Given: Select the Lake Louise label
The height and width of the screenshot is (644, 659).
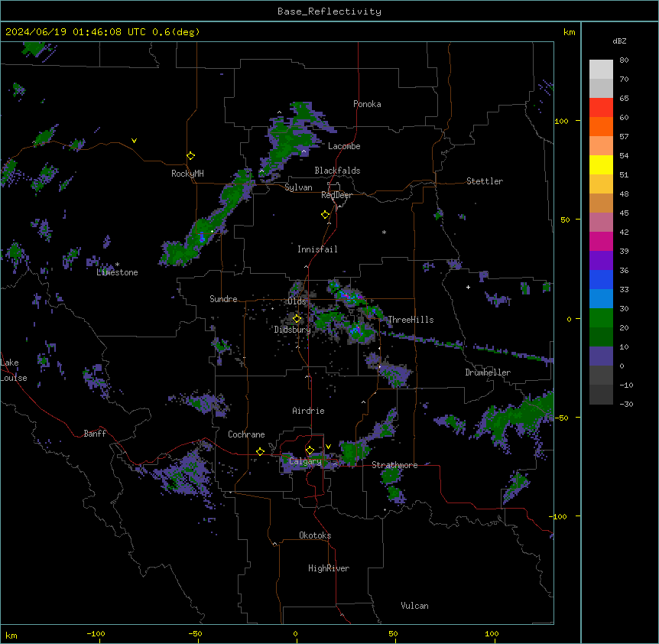Looking at the screenshot, I should pyautogui.click(x=13, y=370).
